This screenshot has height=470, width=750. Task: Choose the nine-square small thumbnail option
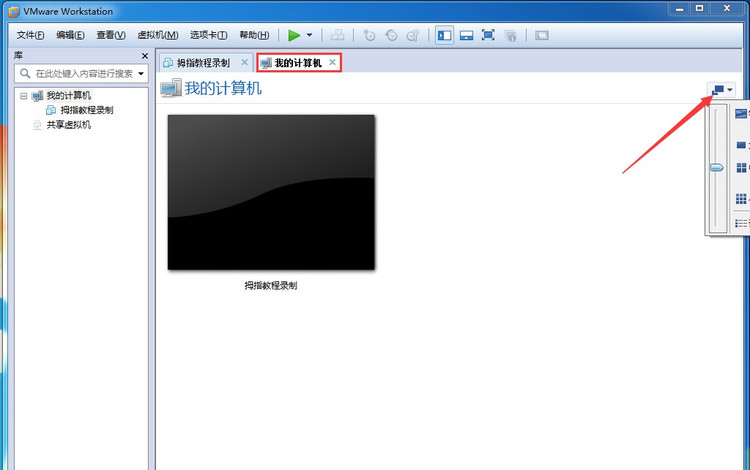point(741,198)
